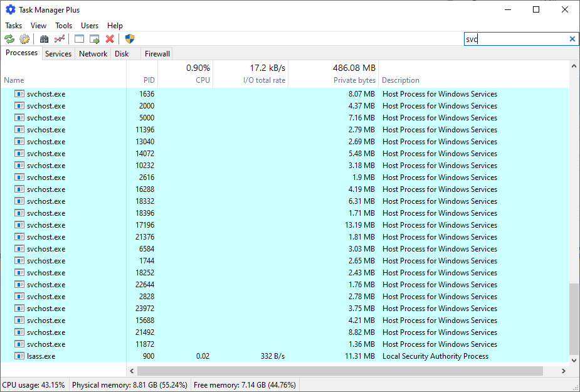This screenshot has width=580, height=392.
Task: Click the green Refresh arrows toolbar icon
Action: click(9, 39)
